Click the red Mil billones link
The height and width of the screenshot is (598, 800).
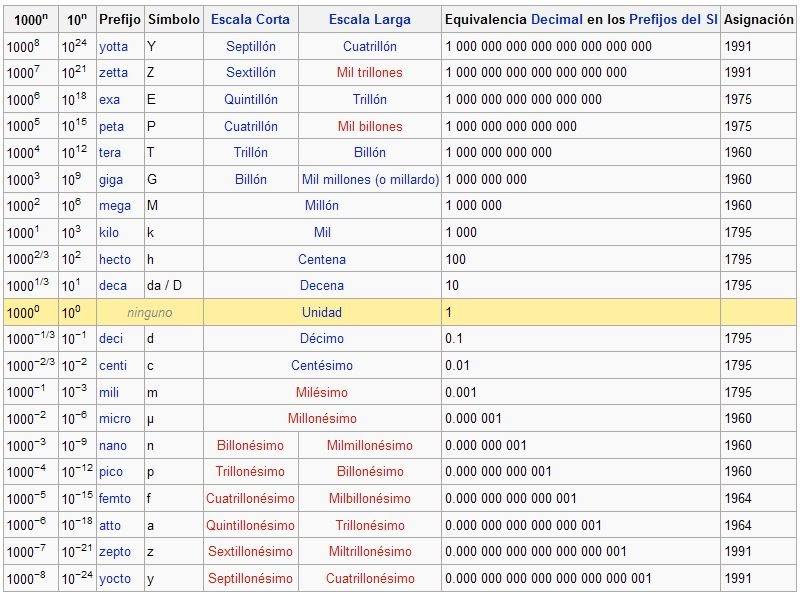point(370,127)
